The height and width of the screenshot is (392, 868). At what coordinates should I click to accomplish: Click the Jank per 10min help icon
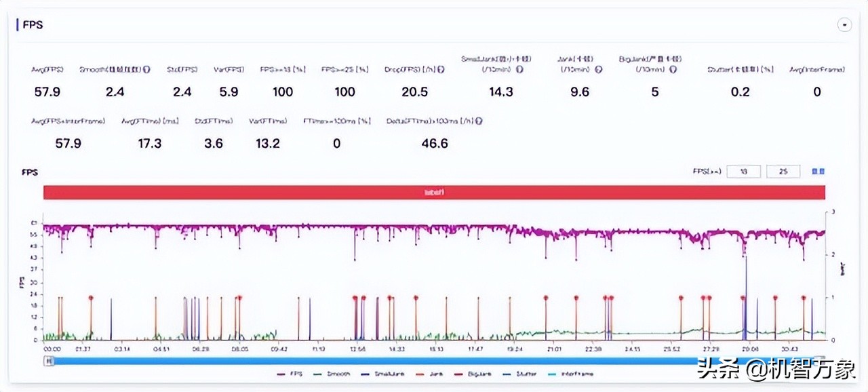pyautogui.click(x=599, y=69)
